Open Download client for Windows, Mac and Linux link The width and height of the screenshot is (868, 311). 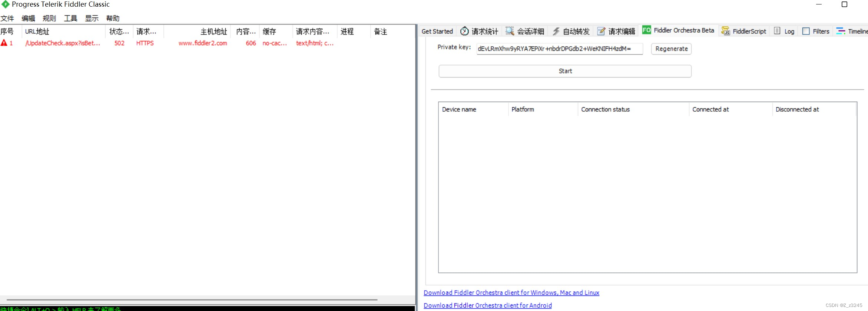tap(511, 292)
